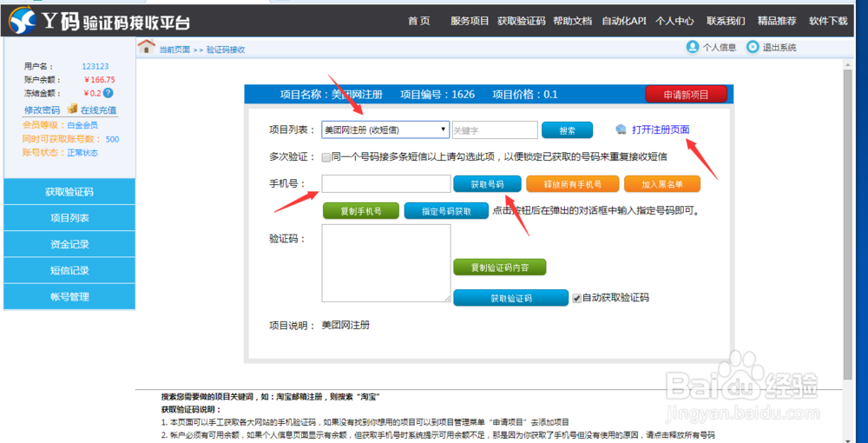
Task: Click the 加入黑名单 button
Action: tap(662, 184)
